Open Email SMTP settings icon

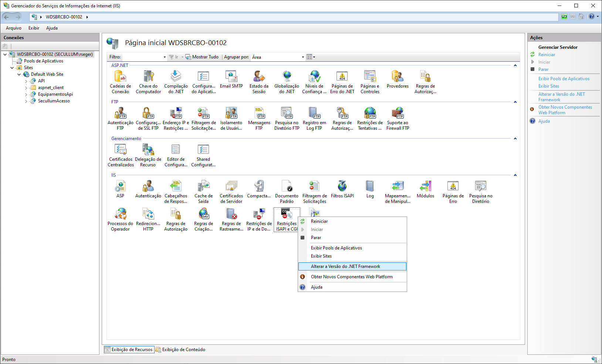231,76
